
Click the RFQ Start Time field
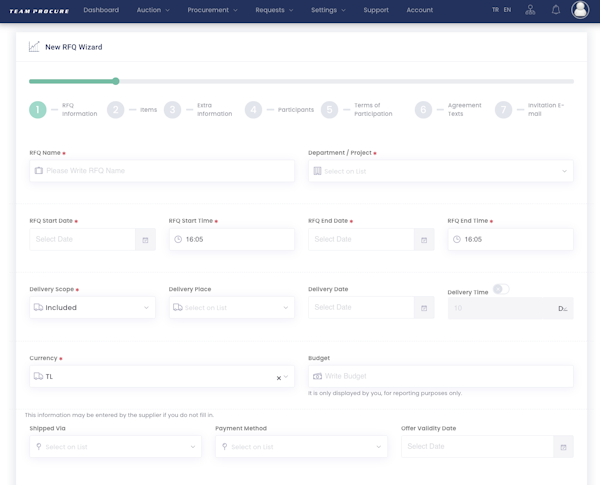tap(232, 239)
